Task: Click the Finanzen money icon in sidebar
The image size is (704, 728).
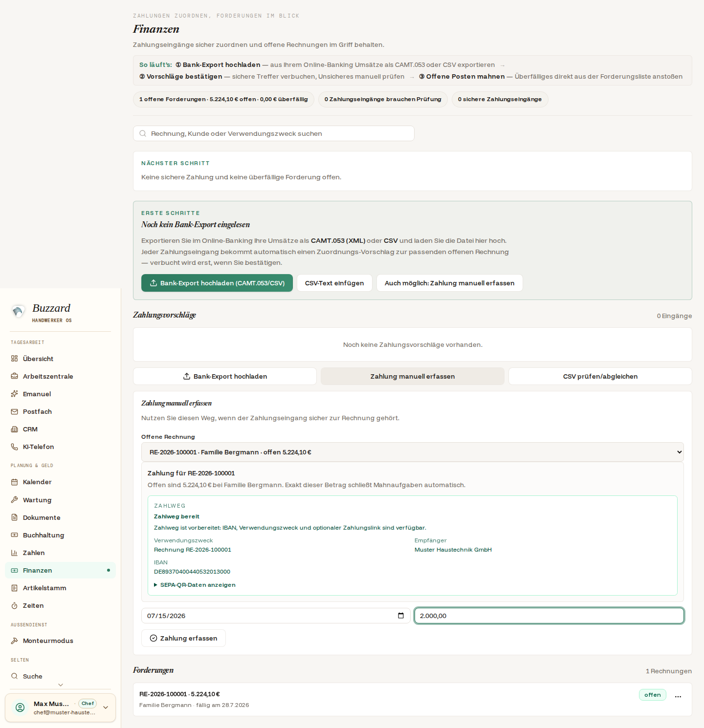Action: (x=14, y=570)
